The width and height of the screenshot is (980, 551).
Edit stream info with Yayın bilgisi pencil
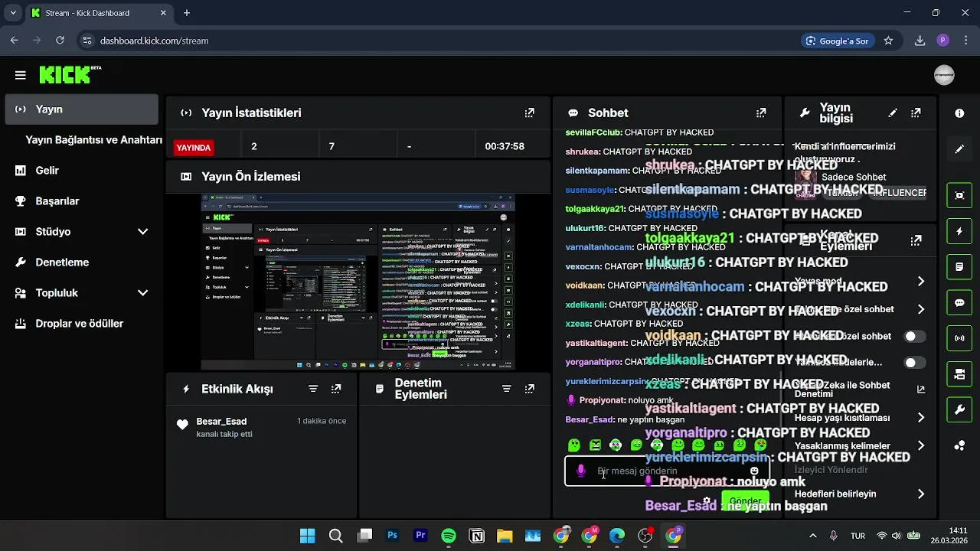[x=893, y=112]
